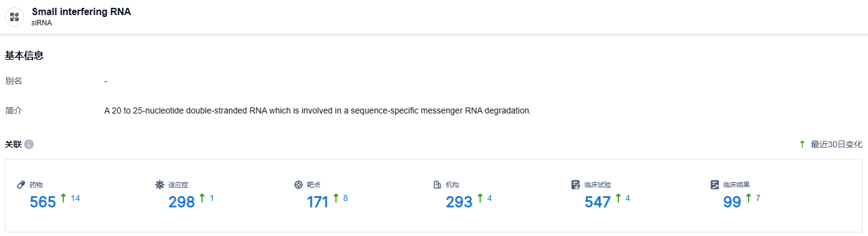Open the 171 targets count
Screen dimensions: 868x236
tap(318, 202)
